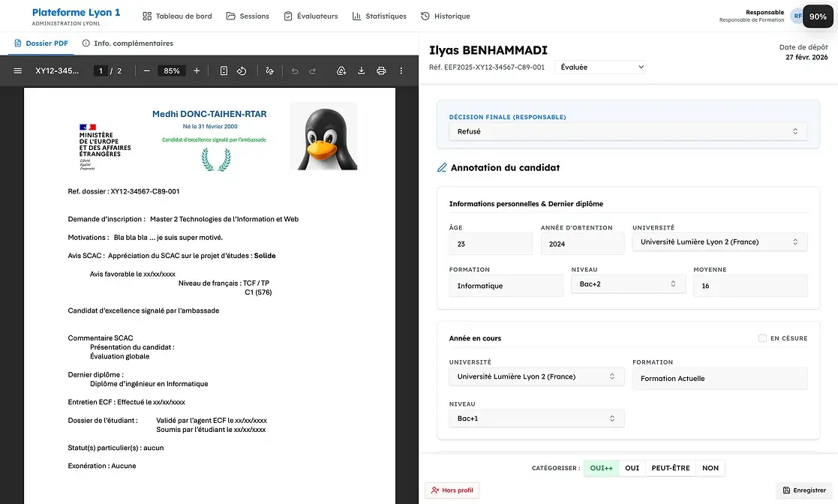838x504 pixels.
Task: Categorize candidate as NON
Action: [710, 468]
